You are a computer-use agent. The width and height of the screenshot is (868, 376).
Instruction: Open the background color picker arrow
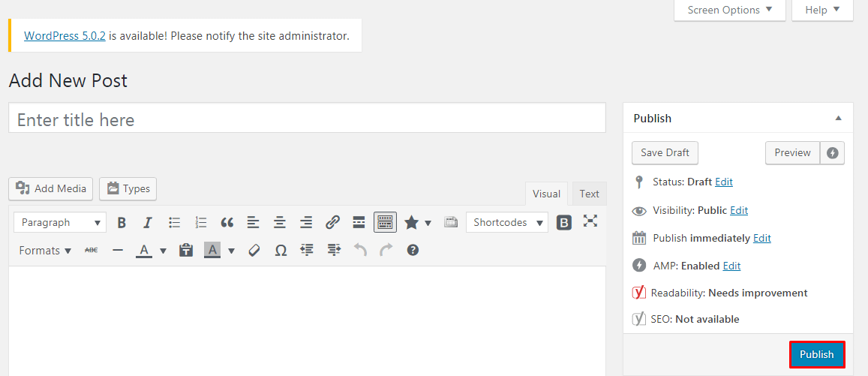click(231, 251)
